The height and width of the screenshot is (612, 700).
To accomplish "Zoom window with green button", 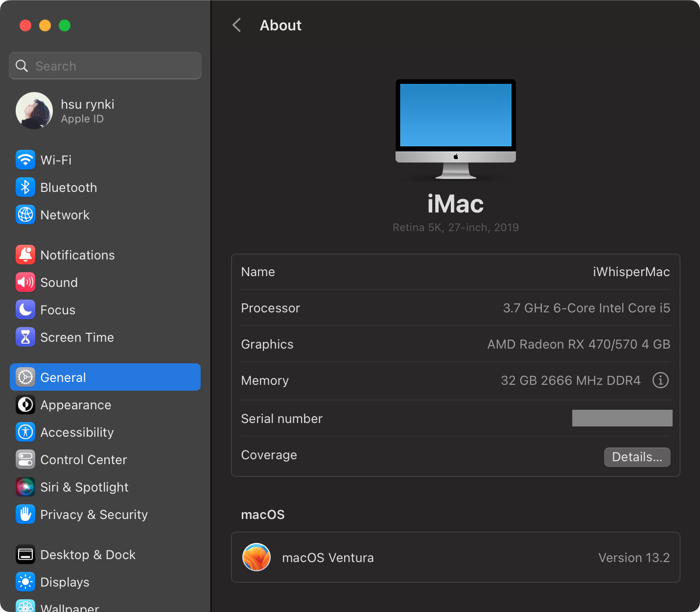I will point(65,25).
